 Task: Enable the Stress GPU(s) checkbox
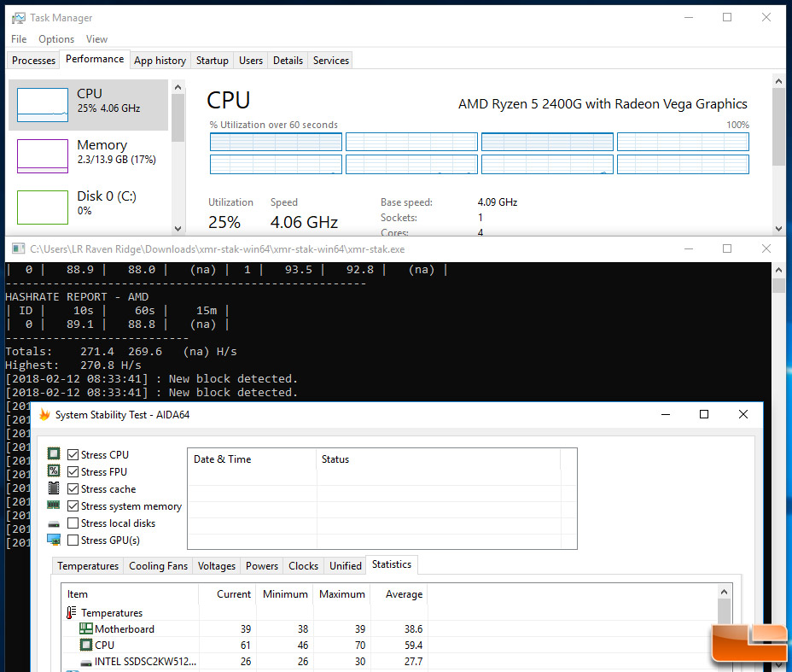(73, 541)
